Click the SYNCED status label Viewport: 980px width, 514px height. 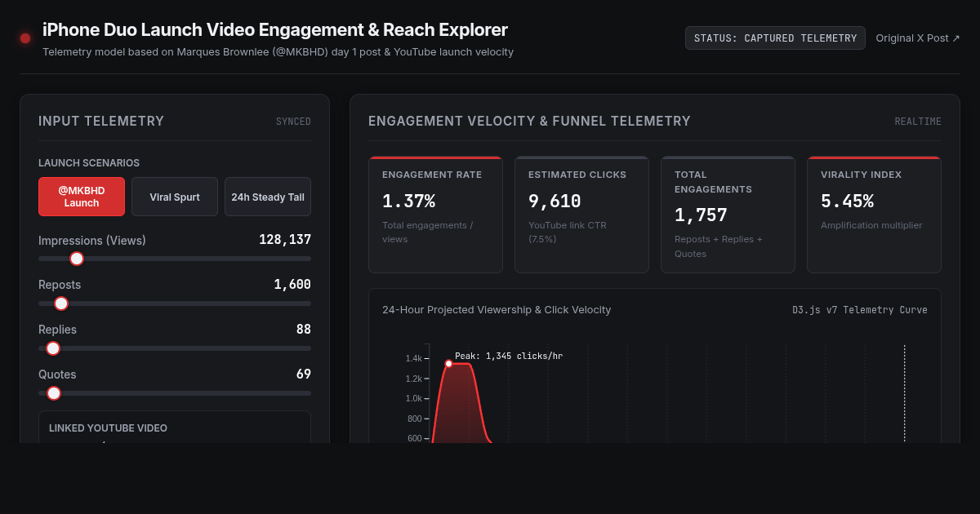click(293, 122)
